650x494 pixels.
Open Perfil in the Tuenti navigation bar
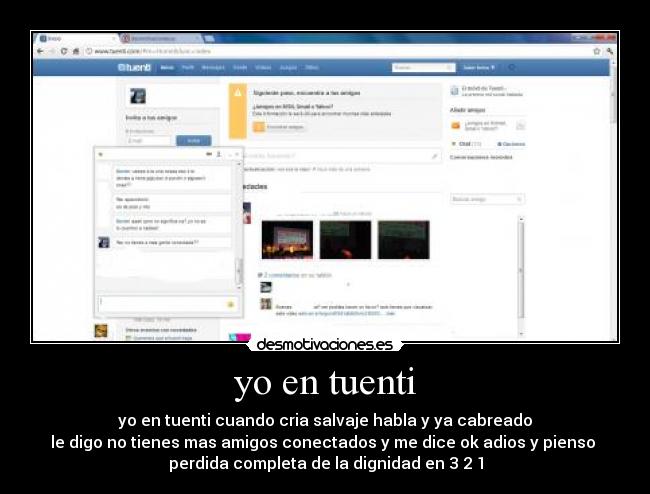pyautogui.click(x=188, y=68)
